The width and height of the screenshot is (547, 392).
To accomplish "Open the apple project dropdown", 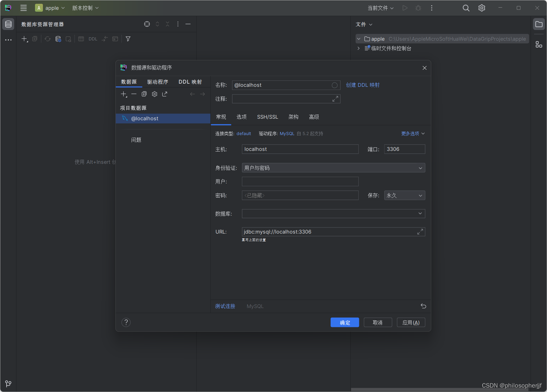I will click(x=50, y=8).
